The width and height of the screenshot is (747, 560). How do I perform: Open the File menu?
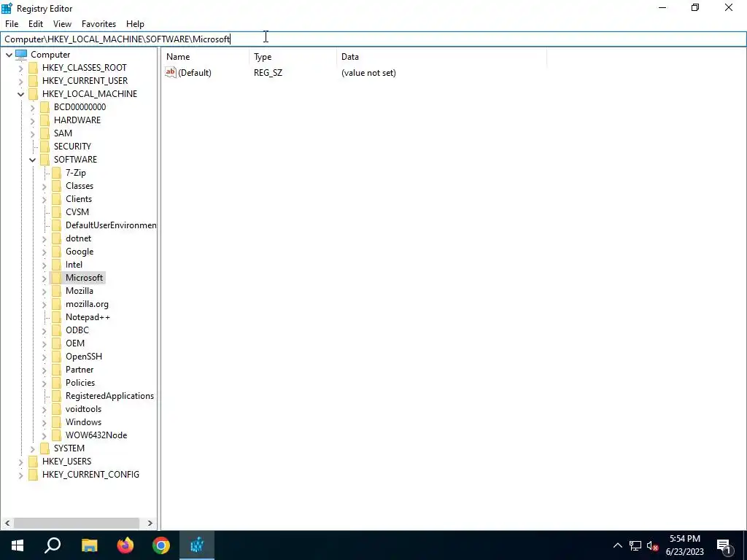[12, 24]
